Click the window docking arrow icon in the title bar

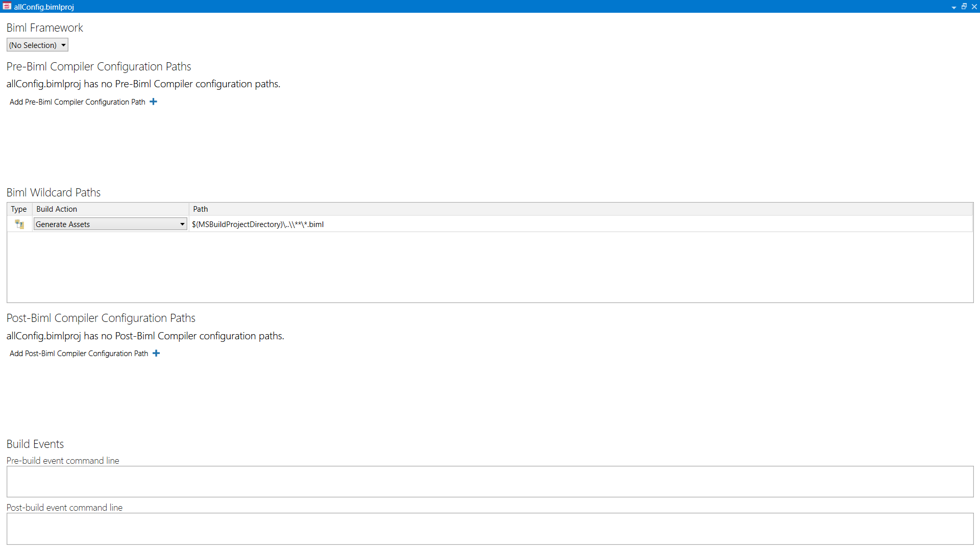(x=953, y=7)
